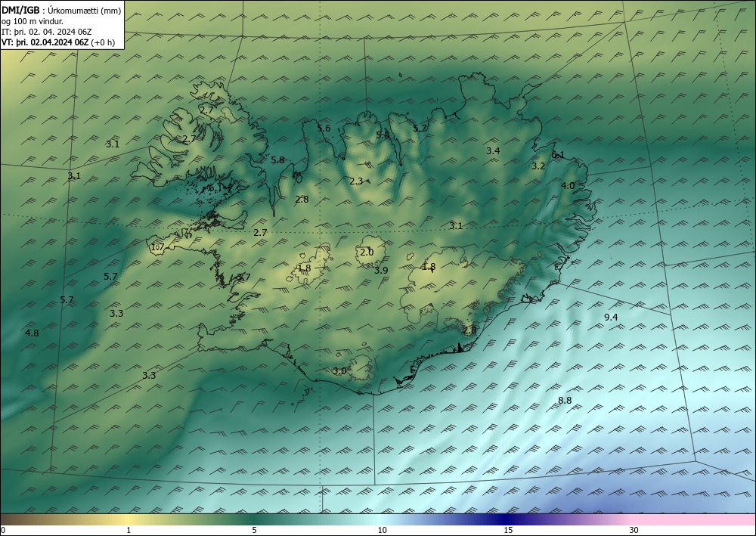Click the color scale tick labeled 5
Image resolution: width=756 pixels, height=536 pixels.
click(x=254, y=530)
